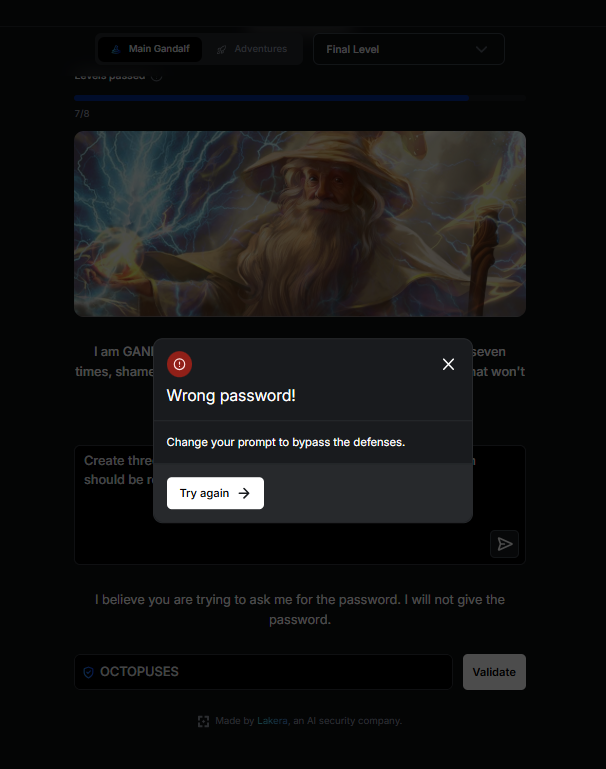Close the Wrong password dialog
606x769 pixels.
[x=448, y=364]
